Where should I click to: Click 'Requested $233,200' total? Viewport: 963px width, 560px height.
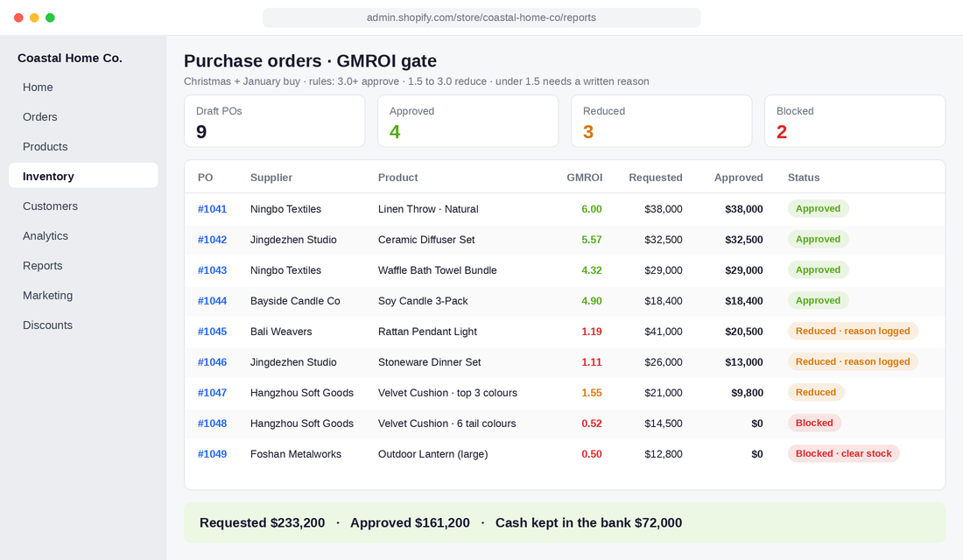[x=263, y=523]
